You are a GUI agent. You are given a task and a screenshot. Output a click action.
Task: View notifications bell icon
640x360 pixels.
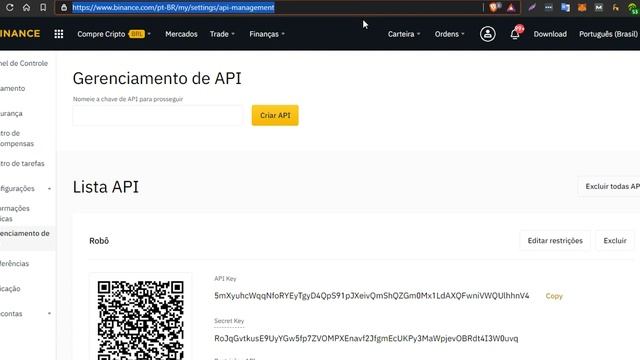tap(515, 33)
